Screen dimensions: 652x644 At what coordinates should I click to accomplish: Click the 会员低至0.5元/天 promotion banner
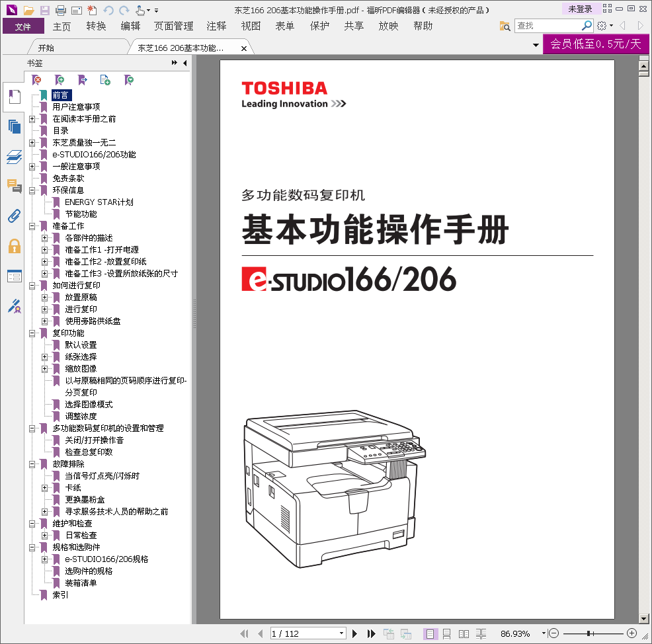click(595, 44)
